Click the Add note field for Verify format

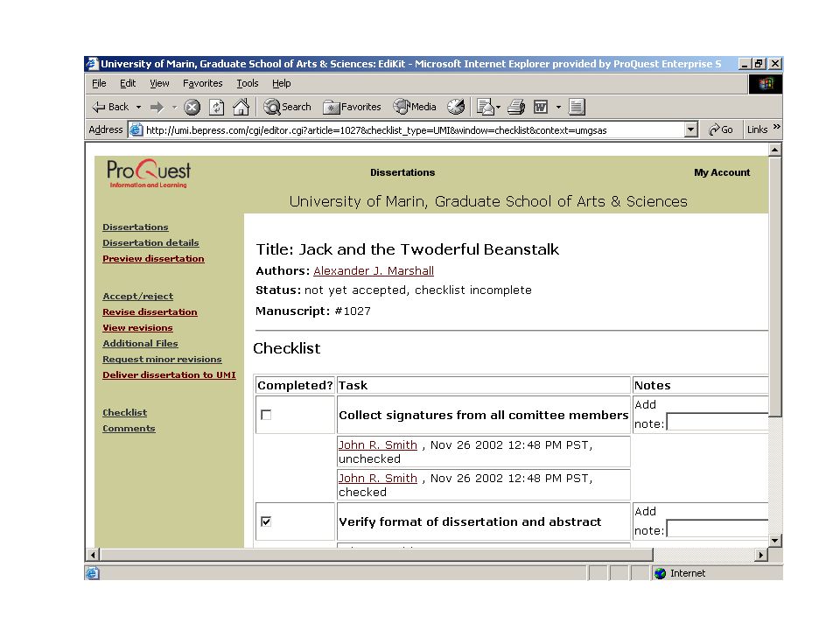717,528
